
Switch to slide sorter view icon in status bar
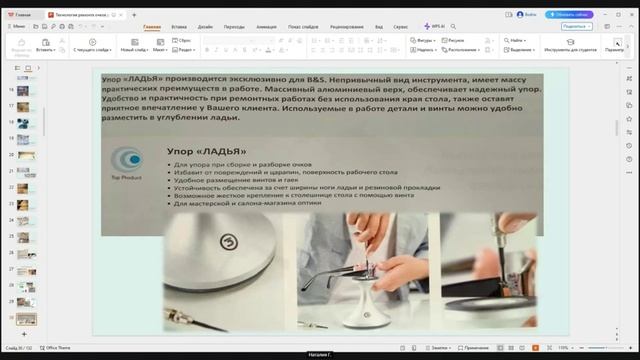(x=511, y=348)
